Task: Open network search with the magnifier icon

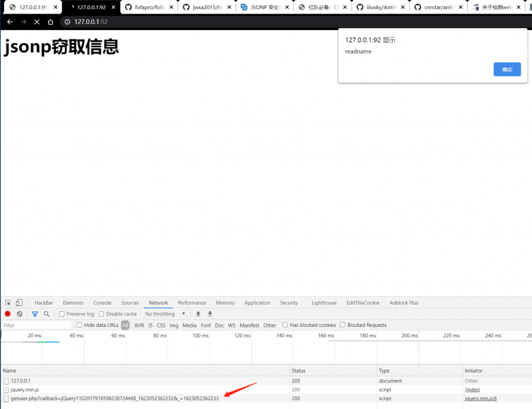Action: pyautogui.click(x=47, y=314)
